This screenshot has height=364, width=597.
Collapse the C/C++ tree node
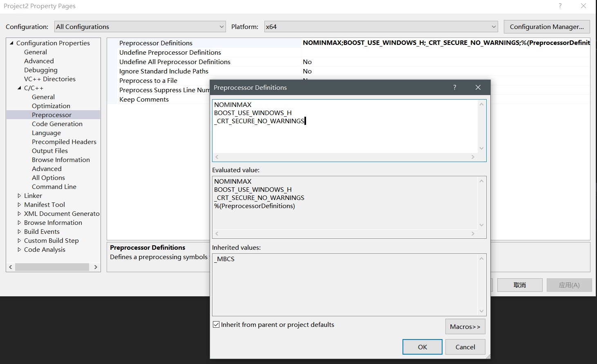(x=18, y=88)
